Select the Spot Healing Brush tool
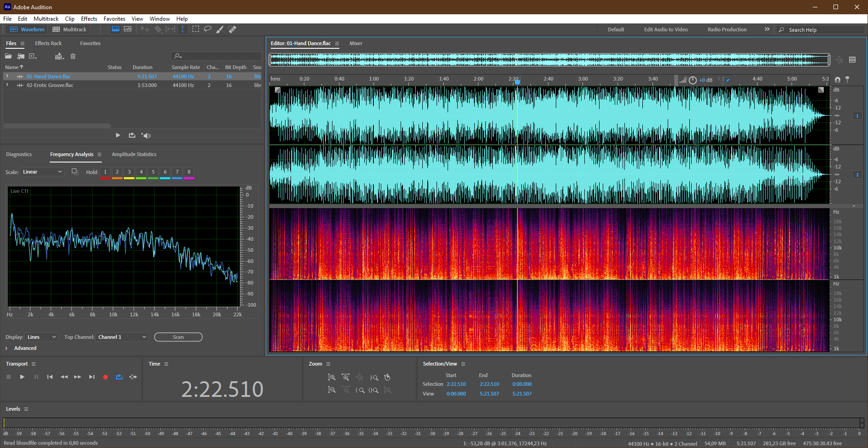The width and height of the screenshot is (868, 448). 233,29
